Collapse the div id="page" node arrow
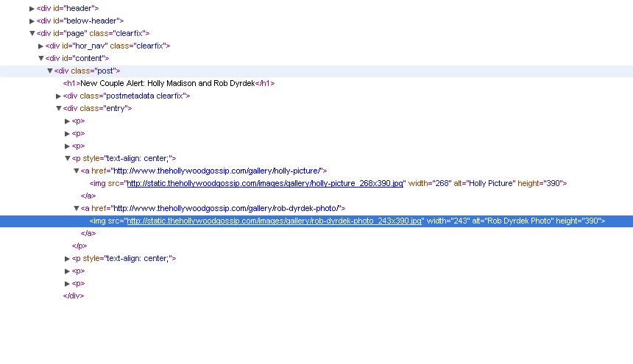This screenshot has height=364, width=633. pos(32,33)
